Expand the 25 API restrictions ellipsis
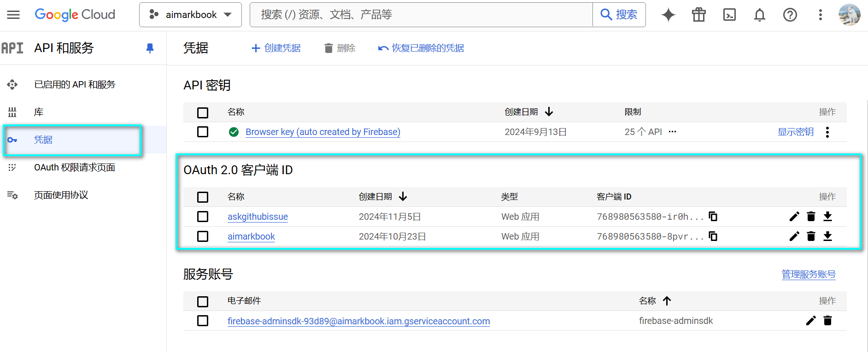Image resolution: width=868 pixels, height=352 pixels. click(672, 132)
